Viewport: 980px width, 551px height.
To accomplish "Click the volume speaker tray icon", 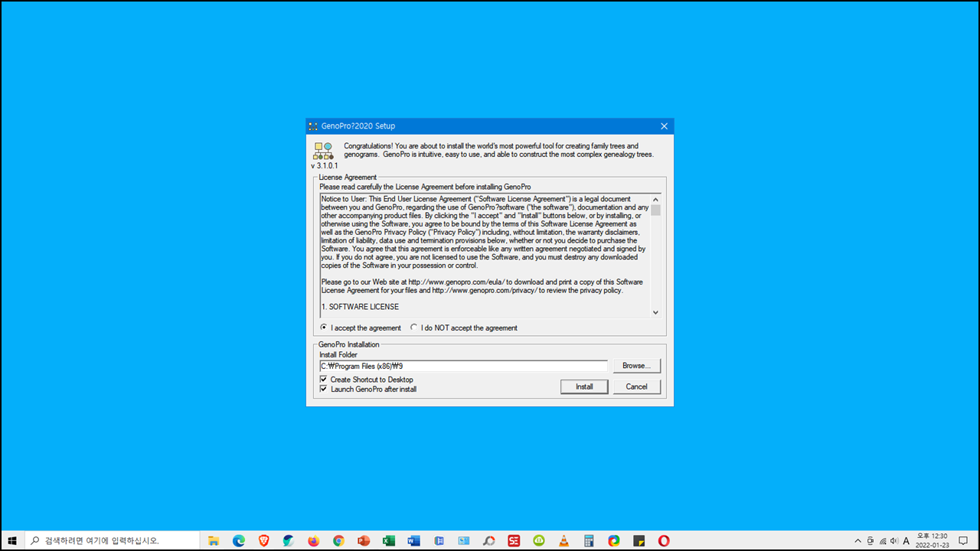I will (894, 540).
